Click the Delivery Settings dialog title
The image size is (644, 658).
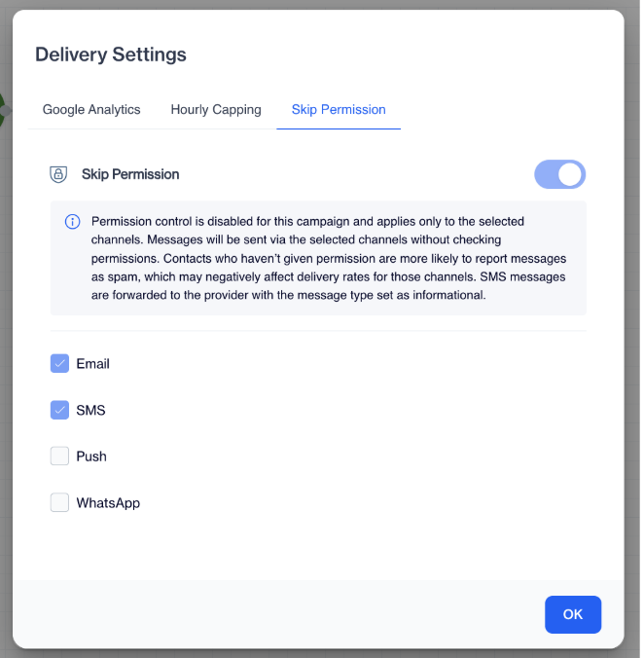(x=111, y=55)
